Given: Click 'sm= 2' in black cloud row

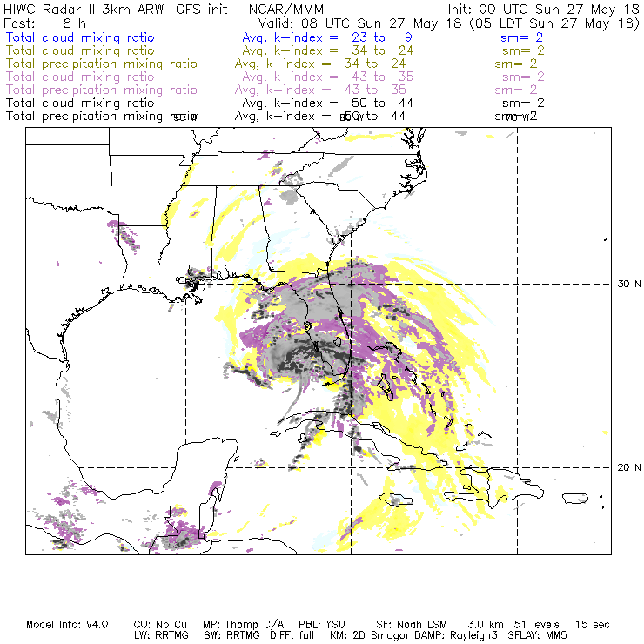Looking at the screenshot, I should (523, 103).
